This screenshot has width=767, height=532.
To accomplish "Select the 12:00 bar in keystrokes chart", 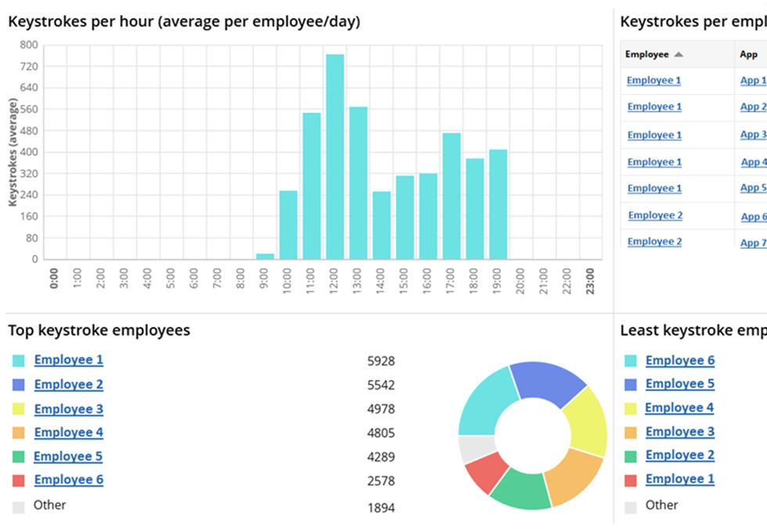I will [335, 156].
